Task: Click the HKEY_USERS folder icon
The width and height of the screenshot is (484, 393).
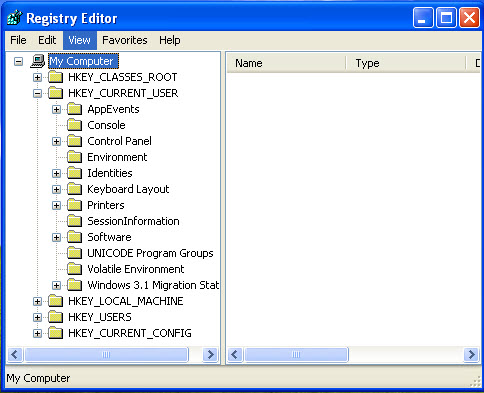Action: point(55,317)
